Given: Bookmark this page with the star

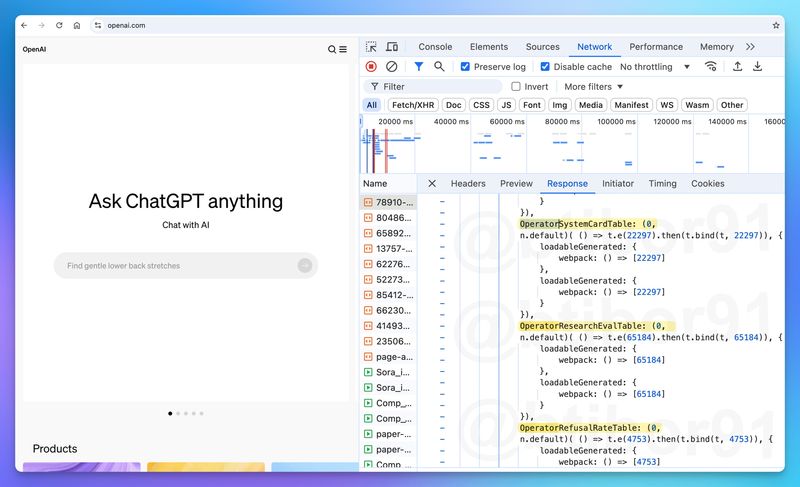Looking at the screenshot, I should click(x=776, y=25).
